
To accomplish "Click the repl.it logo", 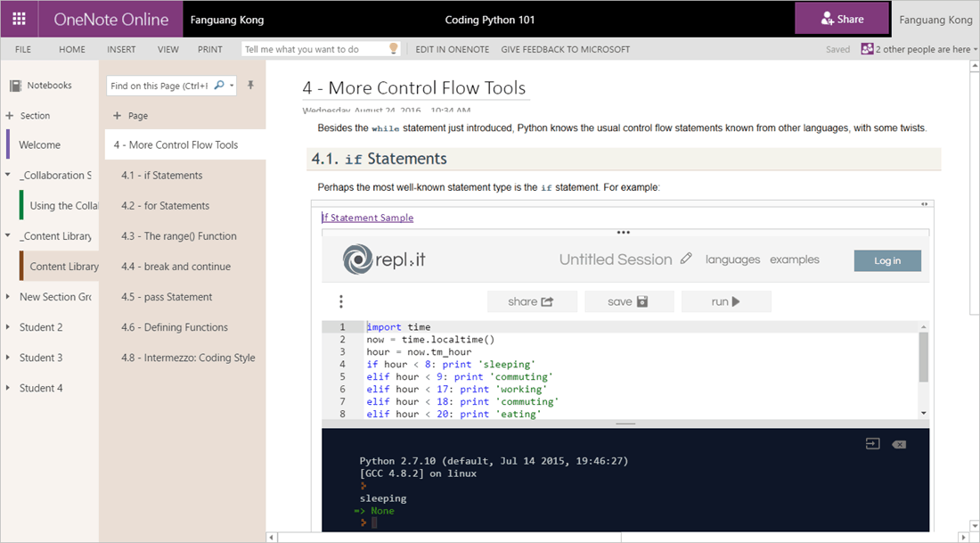I will pyautogui.click(x=384, y=259).
